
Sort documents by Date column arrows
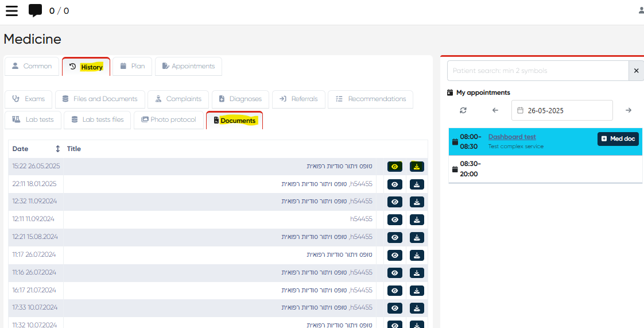tap(57, 149)
